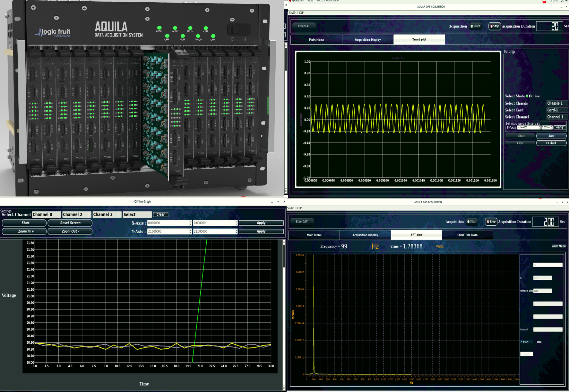This screenshot has height=392, width=569.
Task: Click the << Back button
Action: [x=551, y=143]
